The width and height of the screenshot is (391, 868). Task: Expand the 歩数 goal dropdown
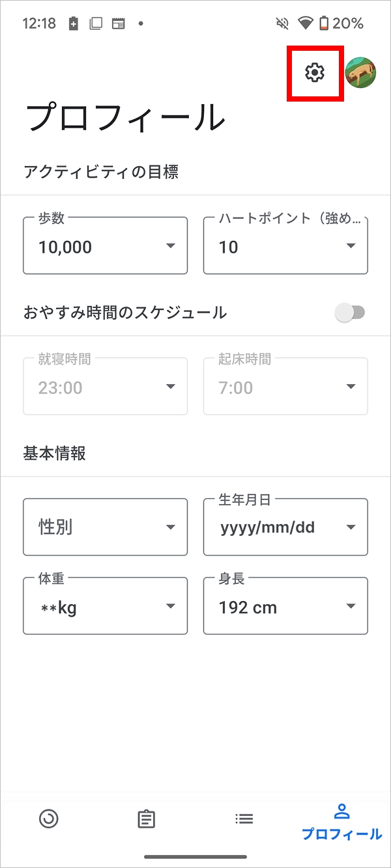pos(105,246)
